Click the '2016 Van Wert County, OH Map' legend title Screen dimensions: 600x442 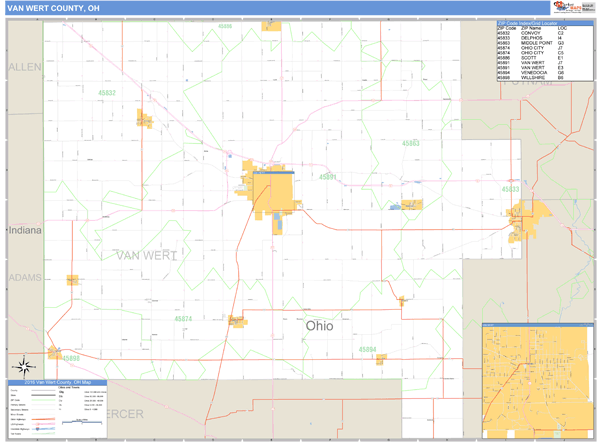[x=57, y=382]
